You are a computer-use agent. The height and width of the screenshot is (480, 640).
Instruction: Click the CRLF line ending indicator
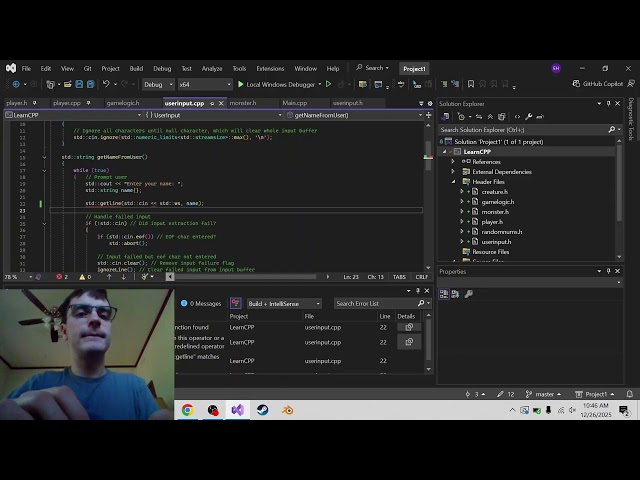[422, 277]
